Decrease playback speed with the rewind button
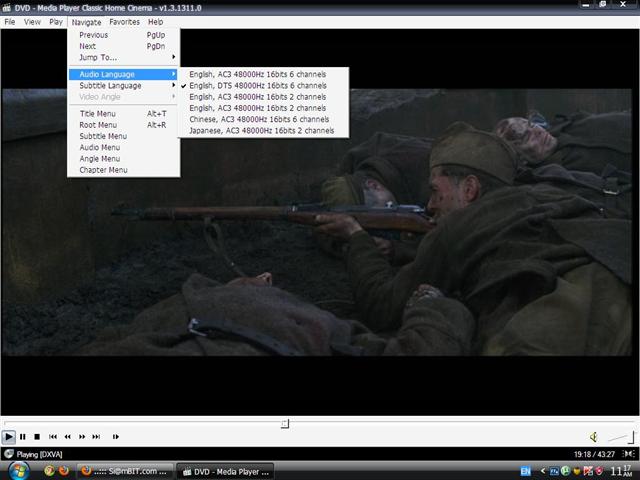640x480 pixels. pos(67,437)
